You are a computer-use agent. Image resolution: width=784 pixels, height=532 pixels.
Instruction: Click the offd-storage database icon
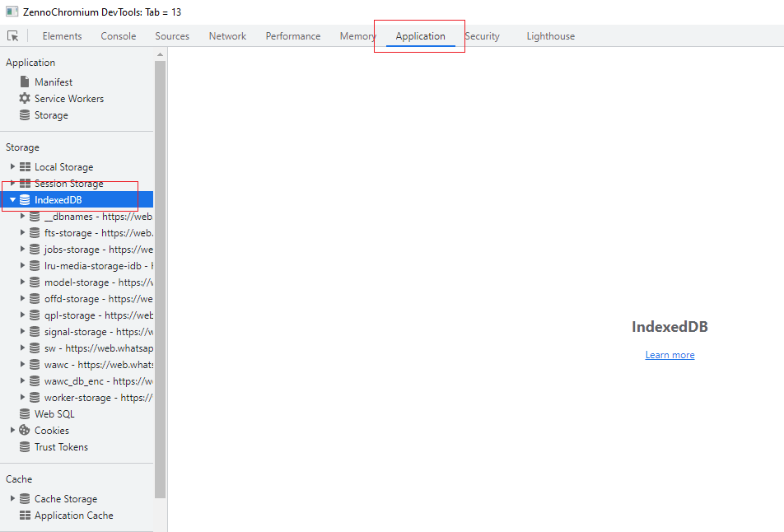35,298
